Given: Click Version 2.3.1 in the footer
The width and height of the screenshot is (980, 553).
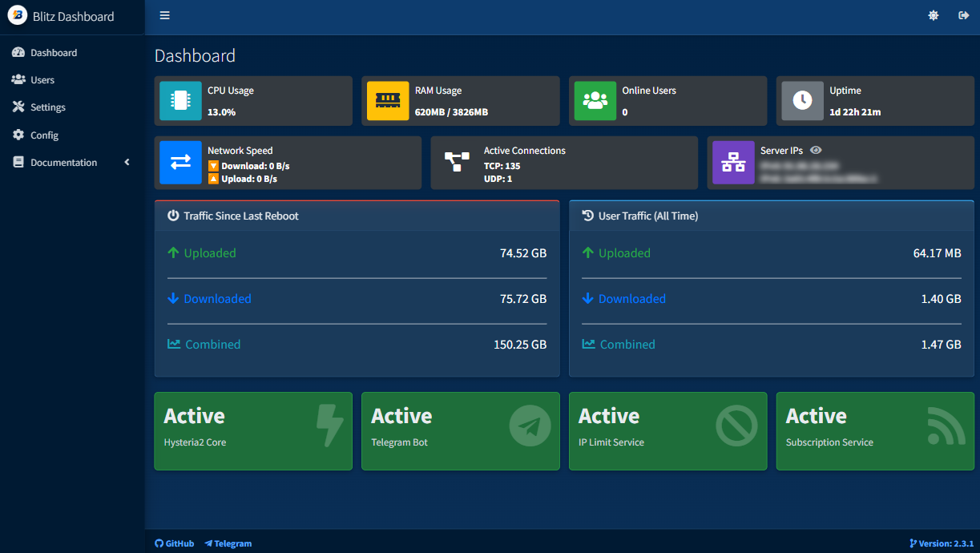Looking at the screenshot, I should 942,543.
